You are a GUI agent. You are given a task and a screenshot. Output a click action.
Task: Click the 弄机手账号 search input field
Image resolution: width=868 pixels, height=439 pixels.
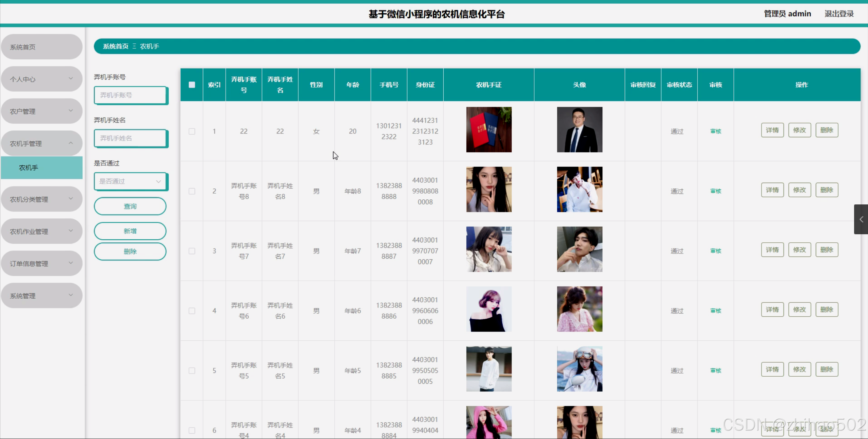(x=131, y=95)
